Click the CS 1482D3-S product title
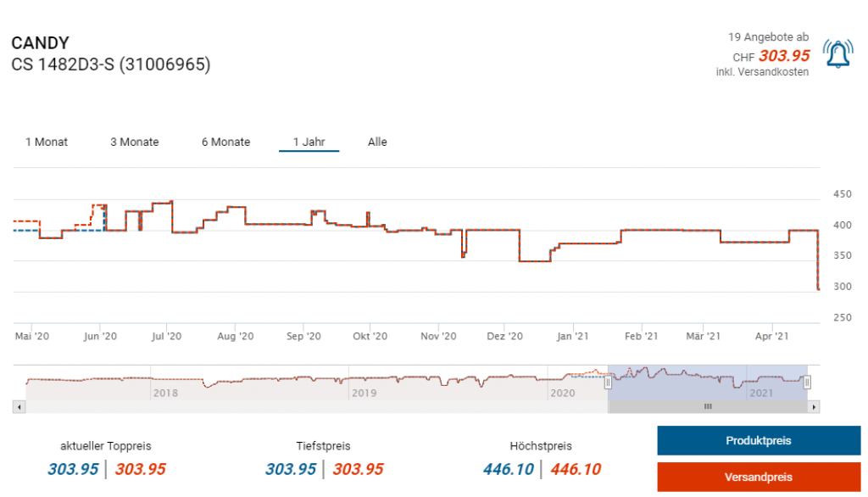This screenshot has height=497, width=868. click(x=110, y=64)
